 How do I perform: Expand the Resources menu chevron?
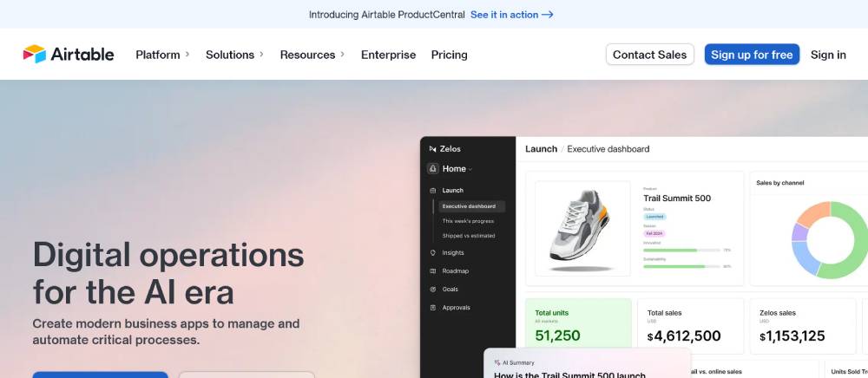pyautogui.click(x=342, y=55)
